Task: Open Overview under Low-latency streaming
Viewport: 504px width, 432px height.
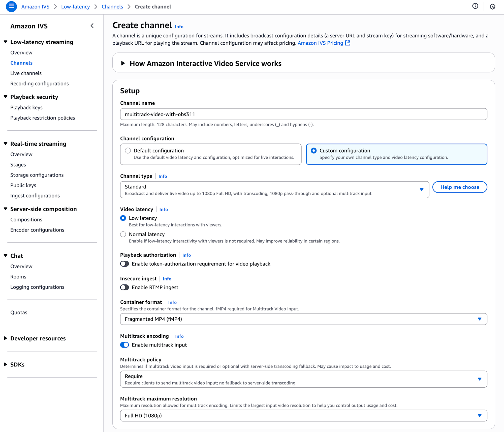Action: (21, 52)
